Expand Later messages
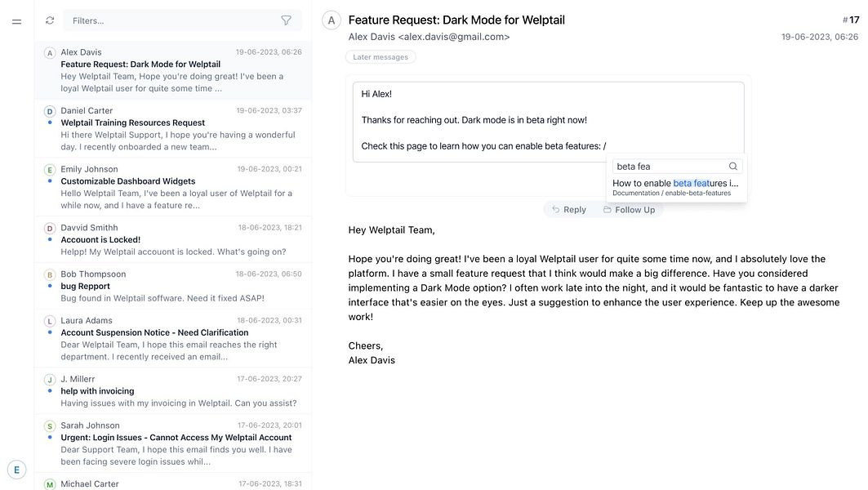Viewport: 868px width, 490px height. 381,57
